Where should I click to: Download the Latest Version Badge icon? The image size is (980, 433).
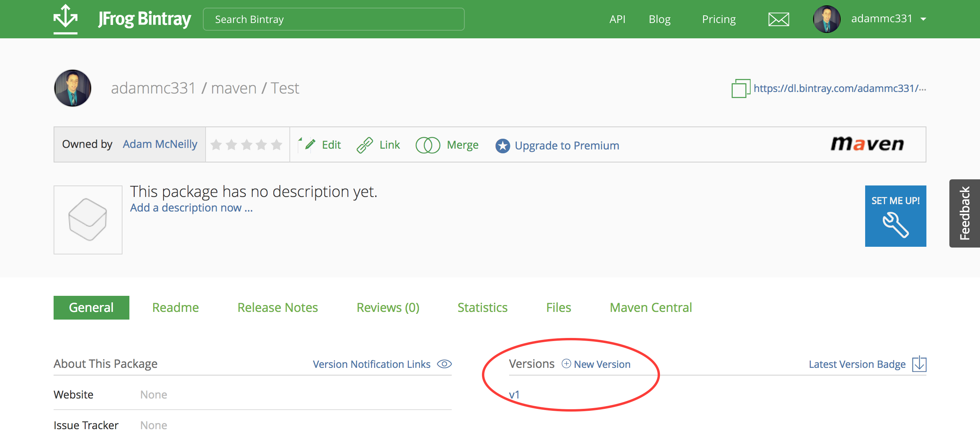point(919,364)
